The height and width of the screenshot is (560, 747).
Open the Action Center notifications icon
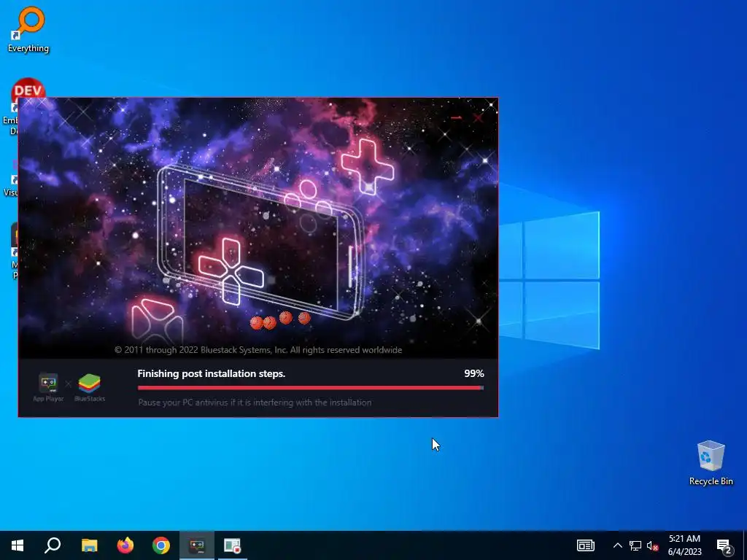[724, 545]
